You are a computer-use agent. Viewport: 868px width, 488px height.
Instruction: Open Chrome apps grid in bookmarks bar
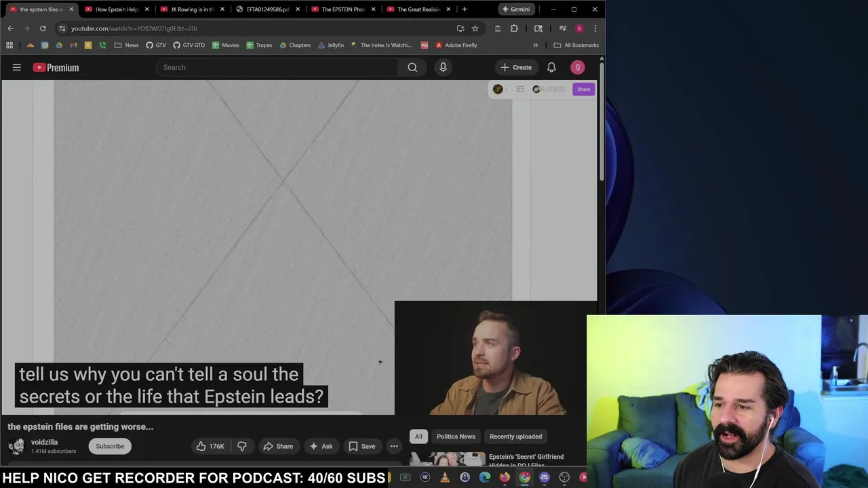[x=9, y=45]
